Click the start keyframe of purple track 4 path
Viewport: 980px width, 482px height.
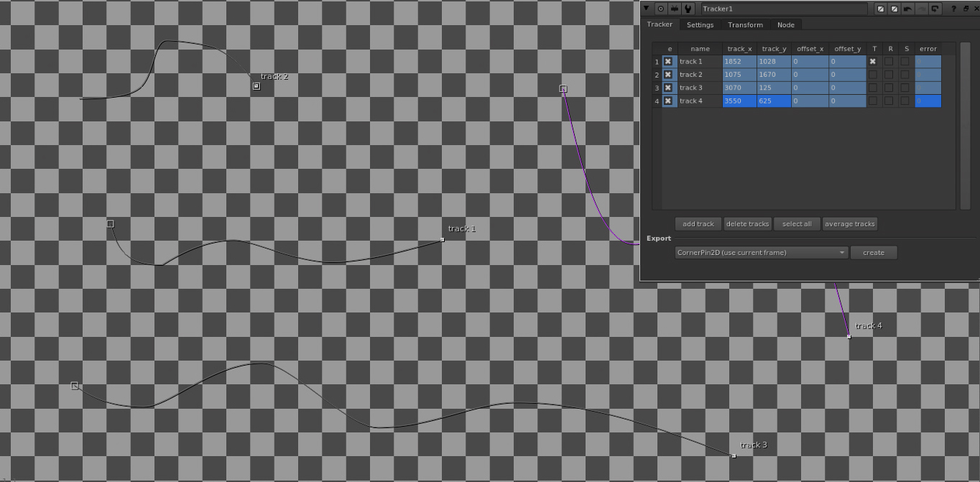[563, 89]
